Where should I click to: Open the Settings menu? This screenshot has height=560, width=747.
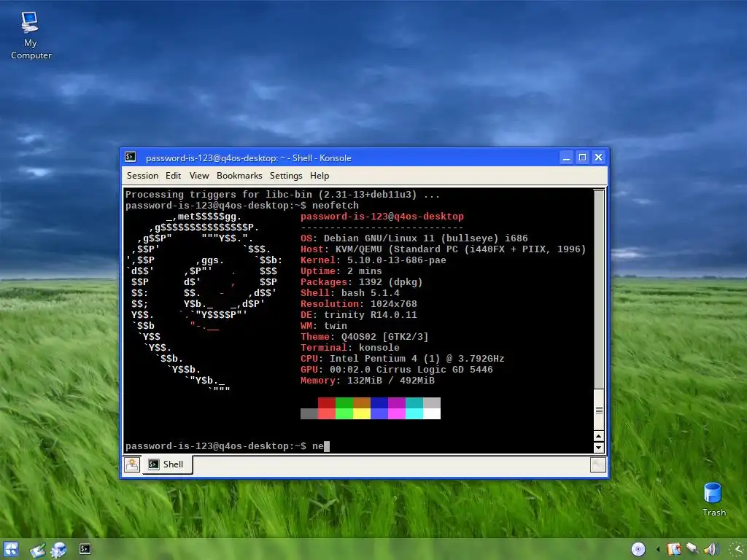tap(286, 176)
